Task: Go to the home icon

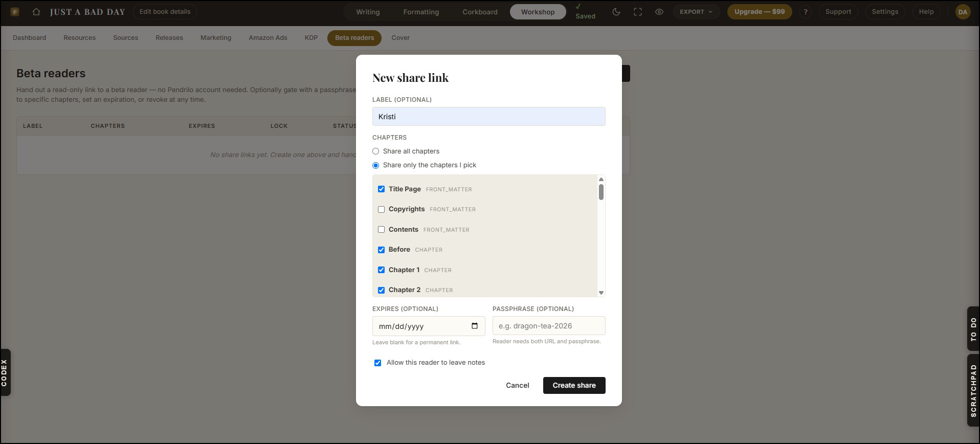Action: click(36, 12)
